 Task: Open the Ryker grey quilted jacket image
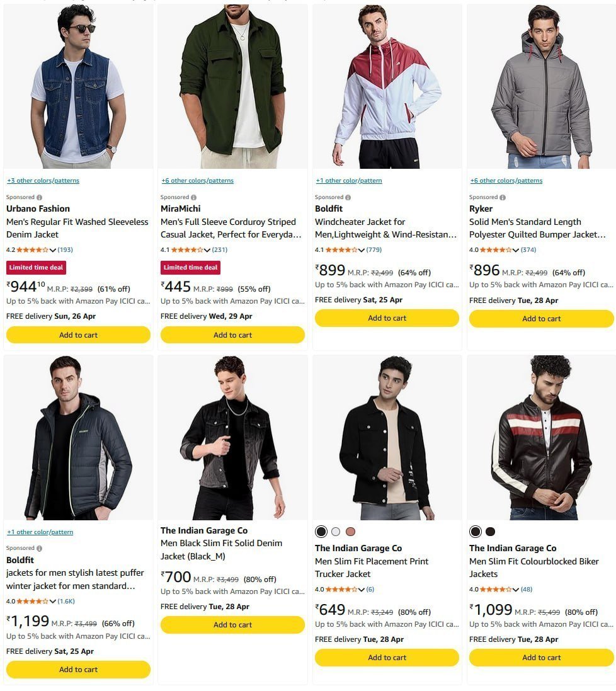coord(542,87)
